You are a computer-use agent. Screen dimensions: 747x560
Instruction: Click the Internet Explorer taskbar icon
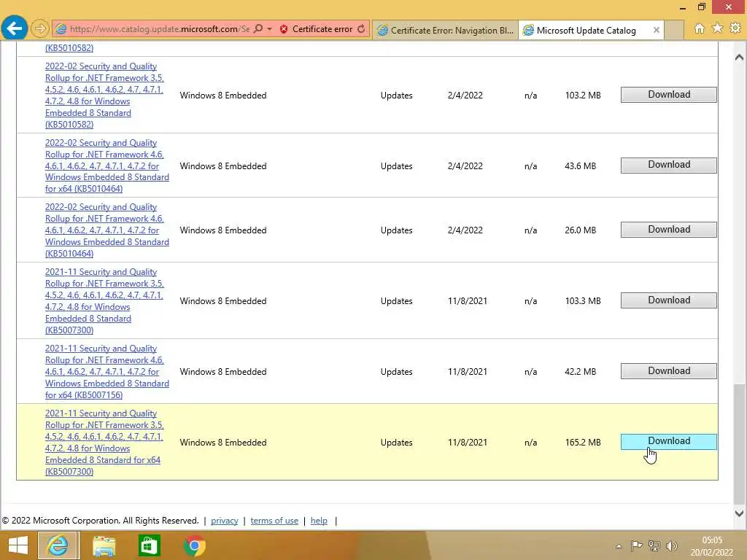58,545
